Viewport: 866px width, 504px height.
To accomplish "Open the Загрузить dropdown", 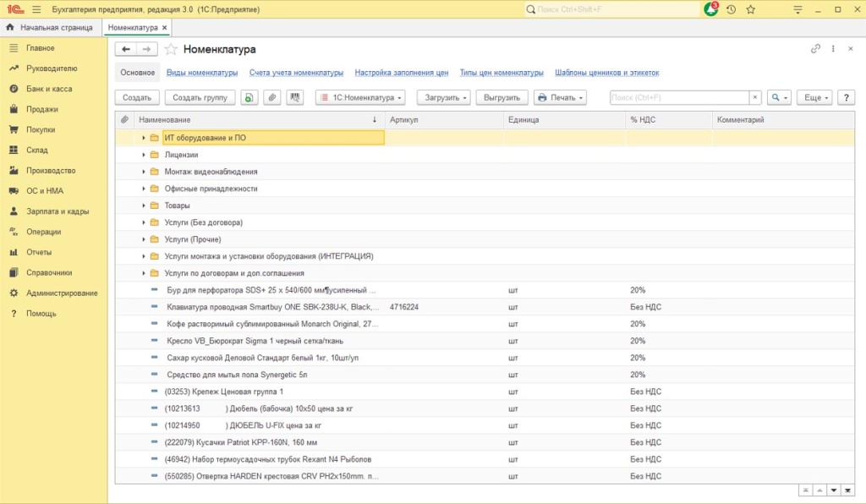I will point(444,98).
